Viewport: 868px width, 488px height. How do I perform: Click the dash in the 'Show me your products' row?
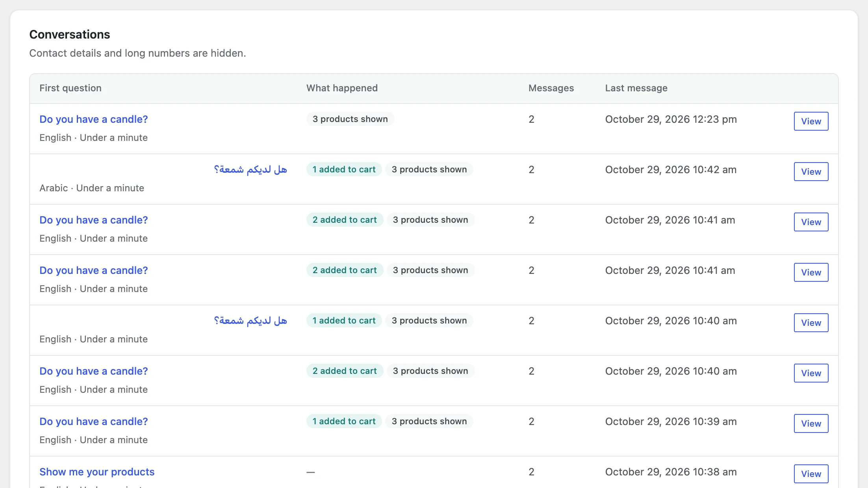pyautogui.click(x=311, y=472)
